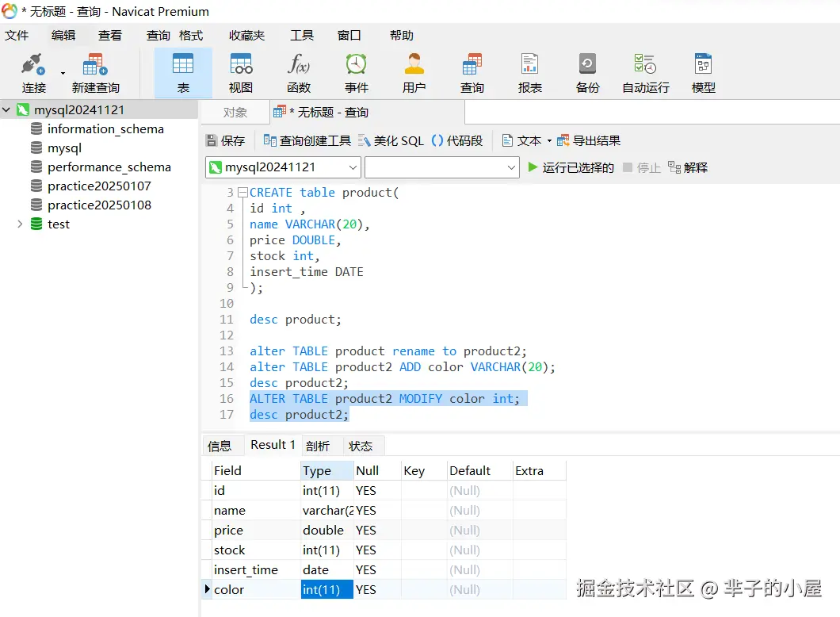Viewport: 840px width, 617px height.
Task: Click the Connection (连接) toolbar icon
Action: coord(33,72)
